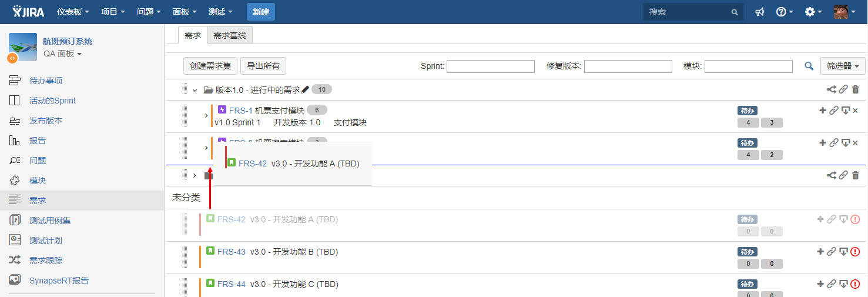The image size is (868, 297).
Task: Click the 支付模块 label under FRS-1
Action: [x=350, y=122]
